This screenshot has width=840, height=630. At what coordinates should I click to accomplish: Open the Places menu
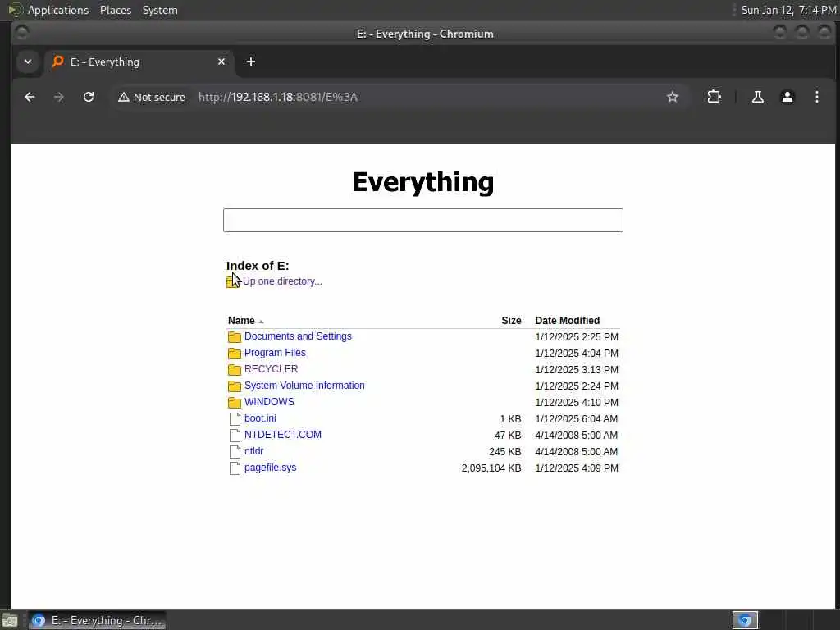[x=115, y=10]
